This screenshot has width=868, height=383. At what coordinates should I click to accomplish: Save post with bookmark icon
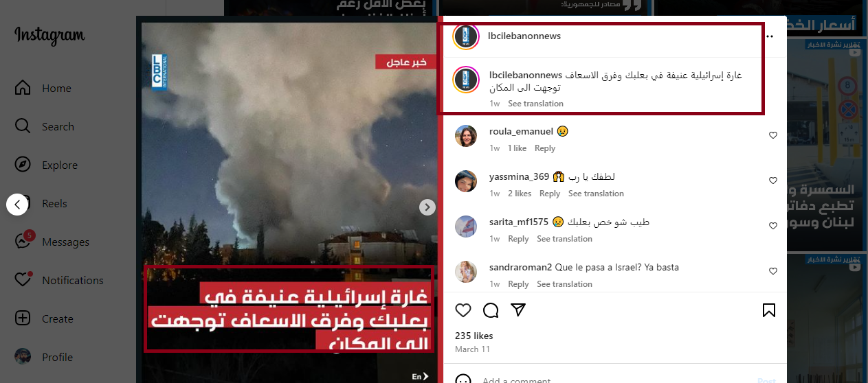click(x=769, y=310)
